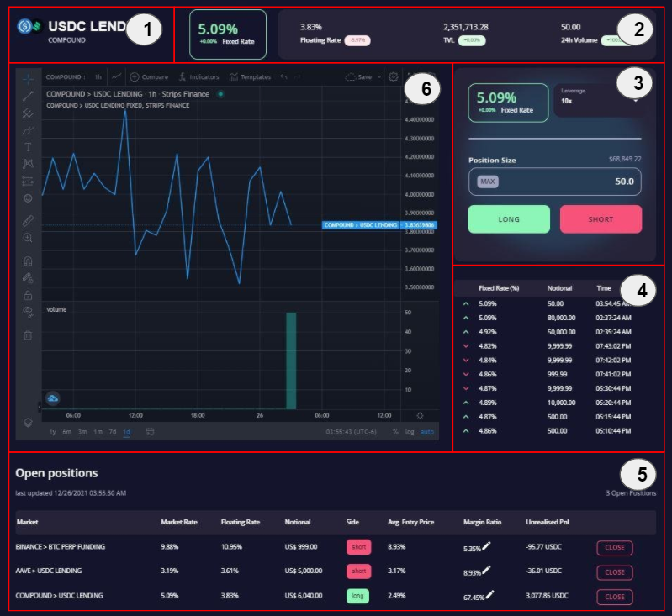
Task: Select the ruler measure tool
Action: point(29,220)
